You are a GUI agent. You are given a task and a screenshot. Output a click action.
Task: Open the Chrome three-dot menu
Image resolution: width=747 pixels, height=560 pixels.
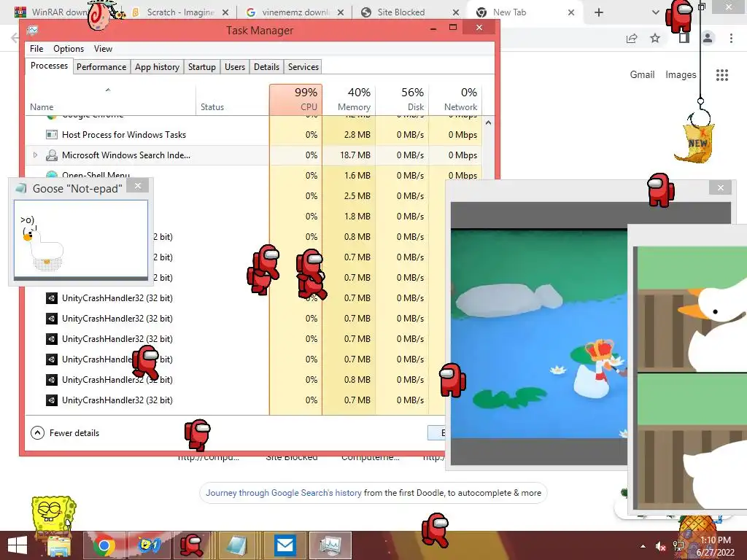[731, 38]
